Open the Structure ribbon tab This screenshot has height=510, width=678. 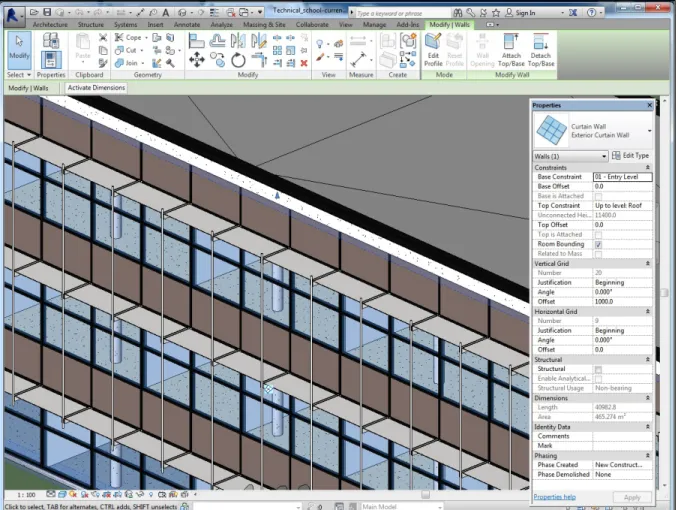coord(90,25)
